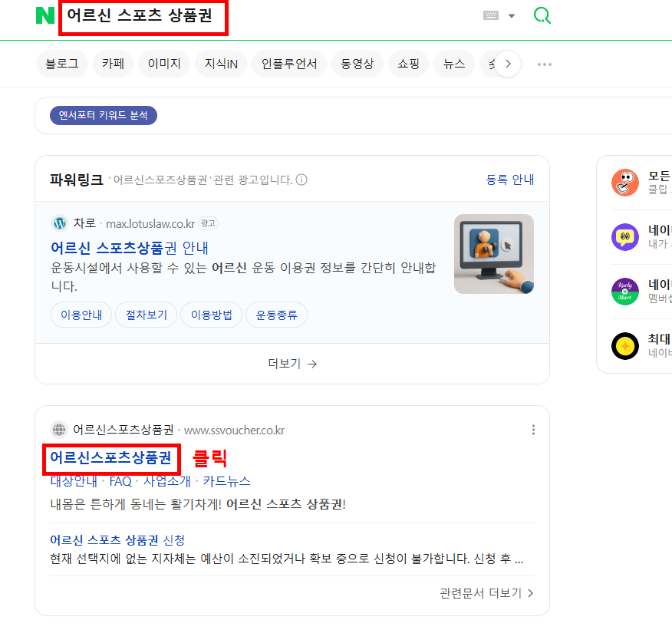The image size is (672, 630).
Task: Open the 대상안내 sublink
Action: [74, 481]
